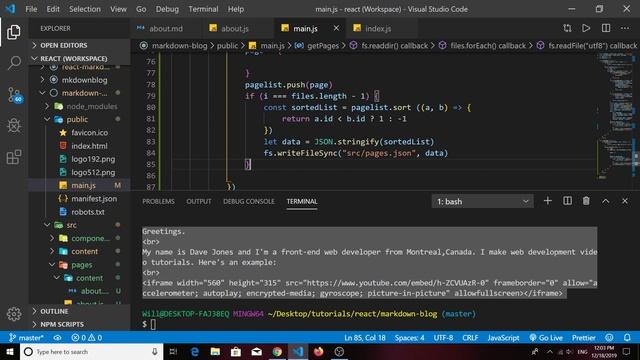The width and height of the screenshot is (640, 360).
Task: Click markdown-blog in breadcrumb
Action: click(180, 46)
